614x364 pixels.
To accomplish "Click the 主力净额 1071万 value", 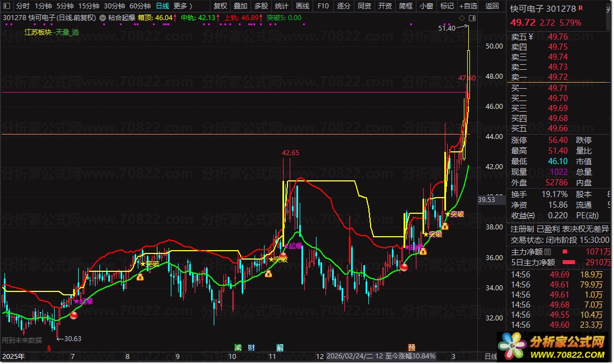I will tap(598, 252).
